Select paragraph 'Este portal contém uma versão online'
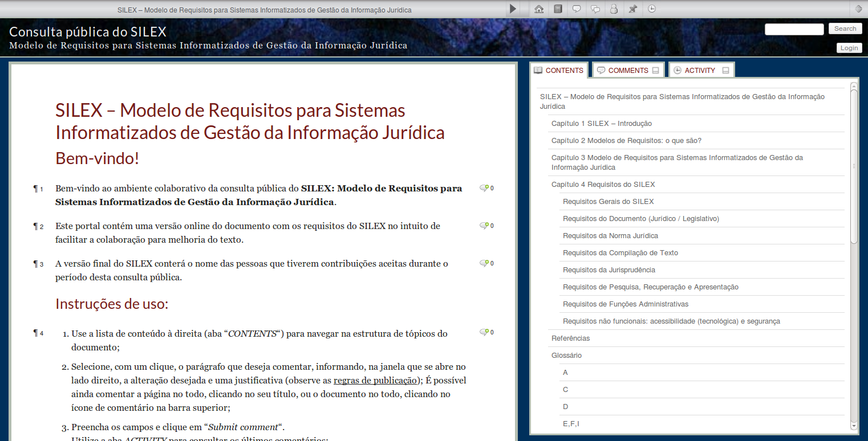Viewport: 868px width, 441px height. 248,233
